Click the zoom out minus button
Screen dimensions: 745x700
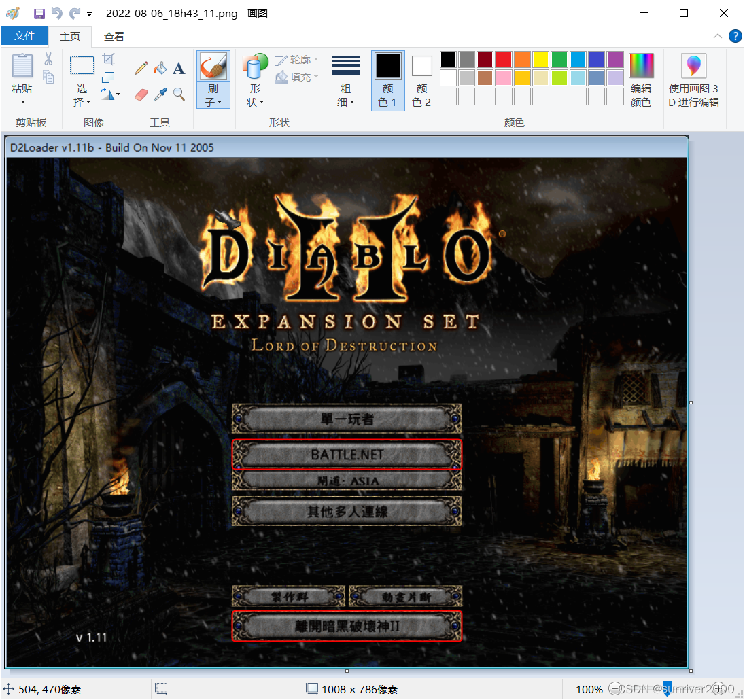point(614,688)
